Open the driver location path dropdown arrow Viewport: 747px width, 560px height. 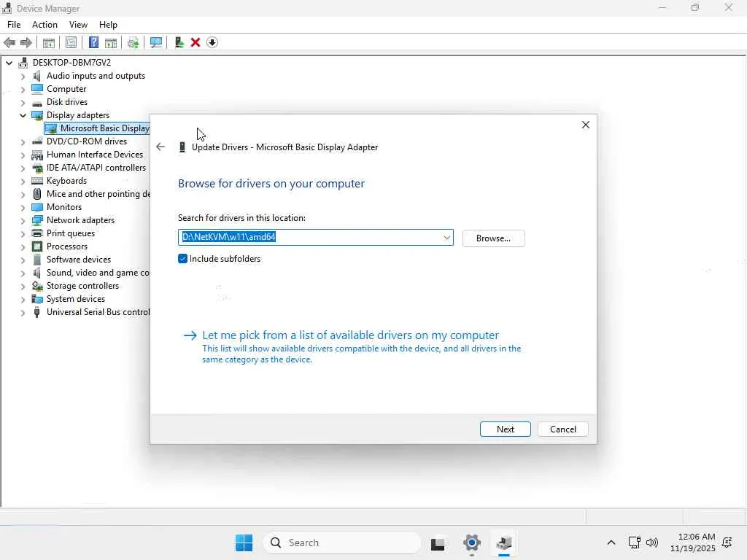[447, 238]
